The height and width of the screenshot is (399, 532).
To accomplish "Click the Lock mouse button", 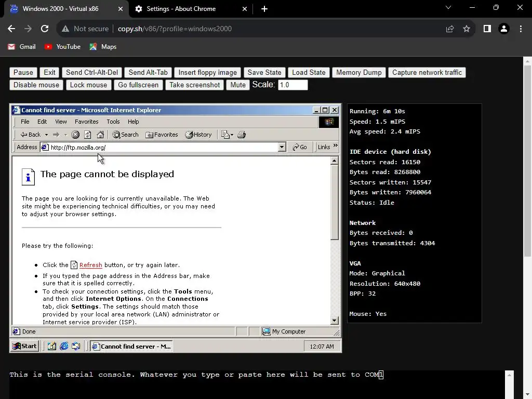I will pyautogui.click(x=88, y=85).
